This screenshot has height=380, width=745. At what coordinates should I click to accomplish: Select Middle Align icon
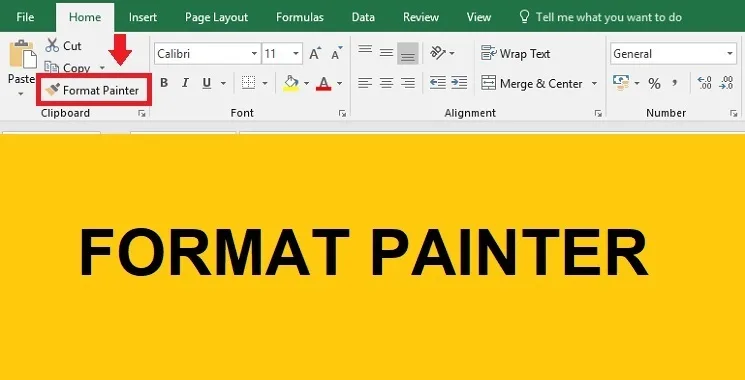[x=386, y=53]
